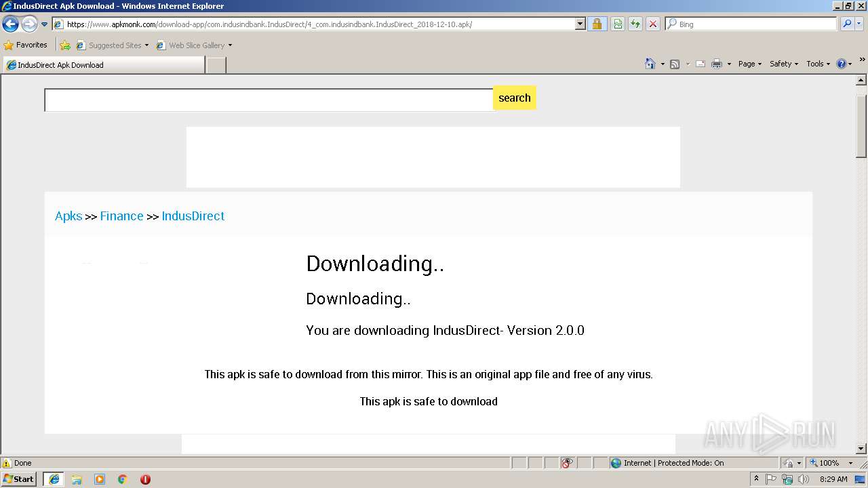Show more command bar items chevron
Viewport: 868px width, 488px height.
click(862, 60)
